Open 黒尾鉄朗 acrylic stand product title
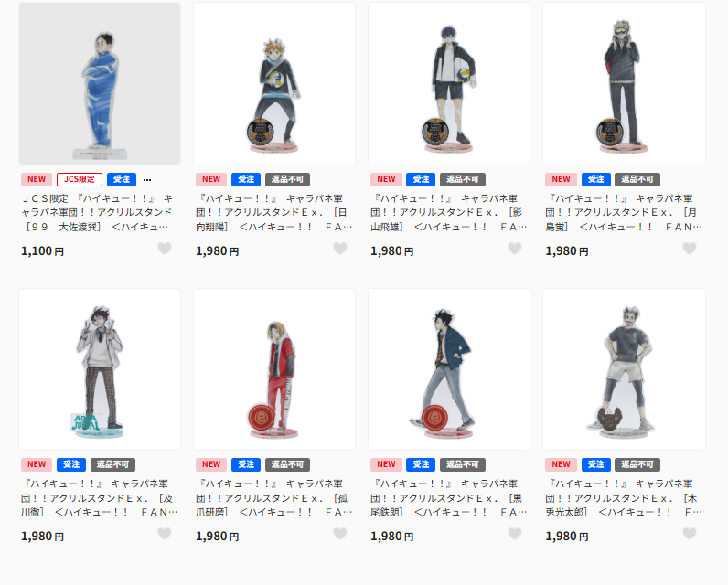The height and width of the screenshot is (585, 728). point(448,498)
